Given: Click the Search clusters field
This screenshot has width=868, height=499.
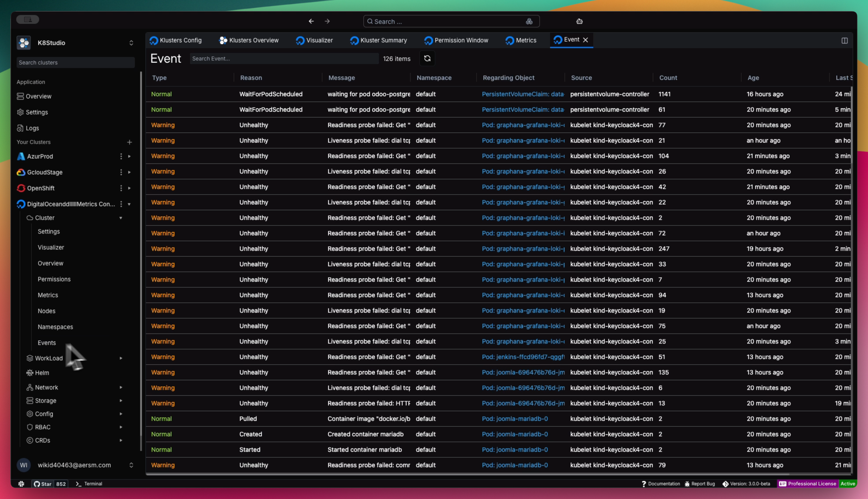Looking at the screenshot, I should [75, 62].
